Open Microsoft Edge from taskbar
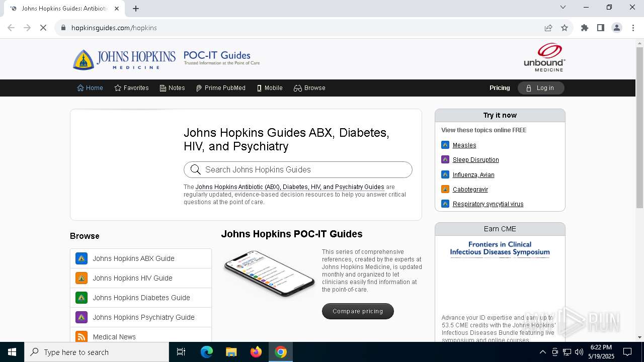This screenshot has width=644, height=362. 207,352
